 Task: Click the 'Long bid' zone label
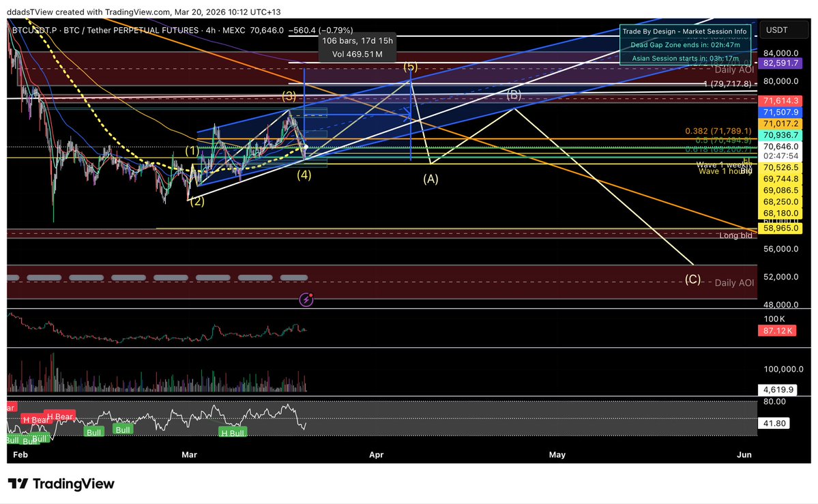[x=735, y=236]
